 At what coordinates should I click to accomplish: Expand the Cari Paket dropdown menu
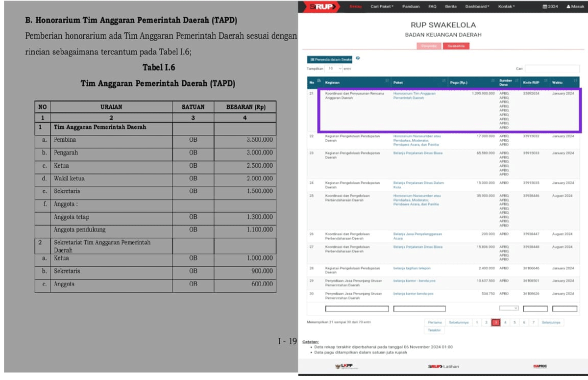pos(382,6)
